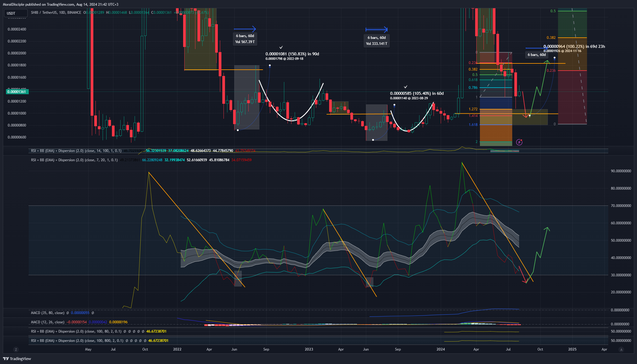Click the 1.618 Fibonacci level label

tap(473, 125)
